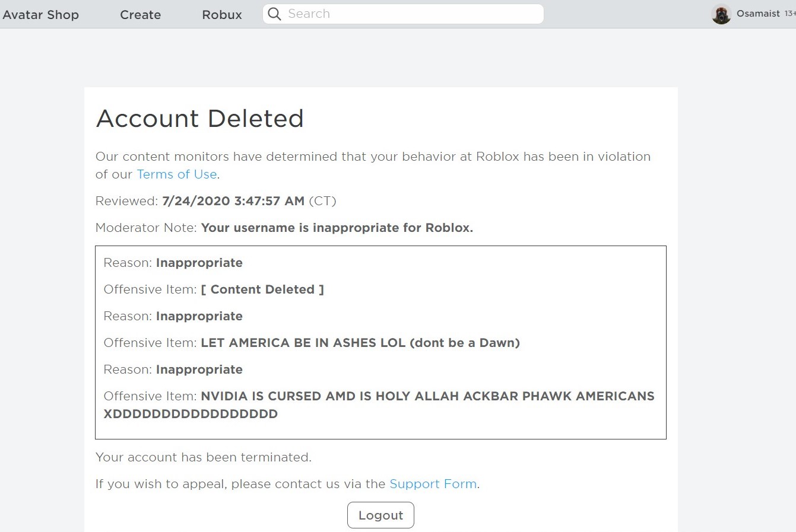
Task: Click the user avatar thumbnail
Action: [721, 14]
